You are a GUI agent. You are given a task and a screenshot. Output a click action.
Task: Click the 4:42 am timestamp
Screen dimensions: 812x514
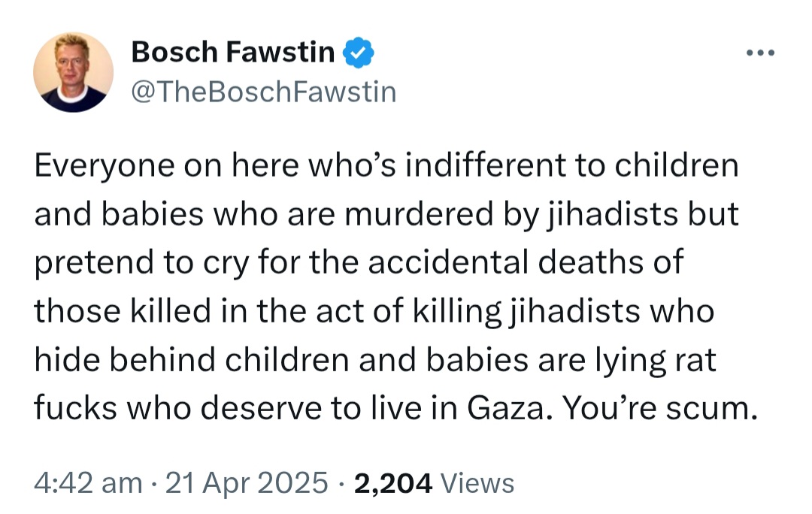pyautogui.click(x=88, y=483)
